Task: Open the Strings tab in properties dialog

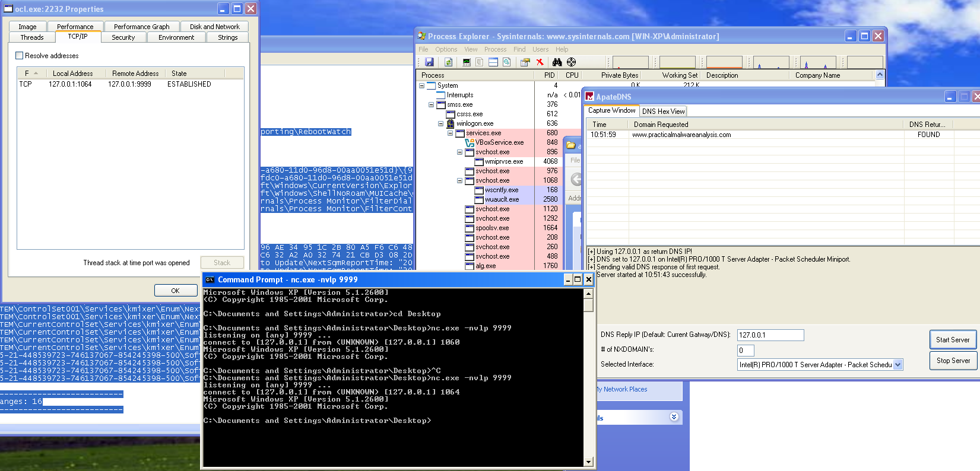Action: 227,37
